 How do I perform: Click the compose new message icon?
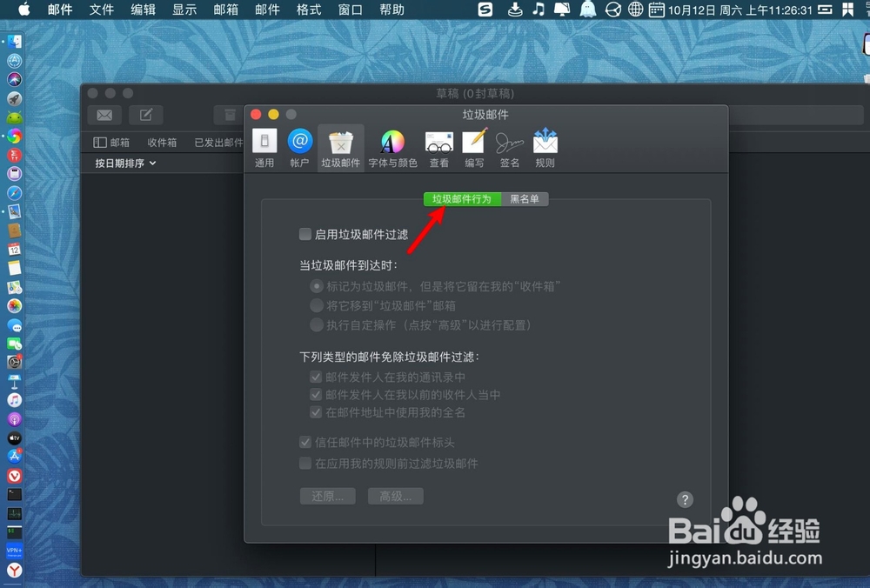click(x=145, y=114)
